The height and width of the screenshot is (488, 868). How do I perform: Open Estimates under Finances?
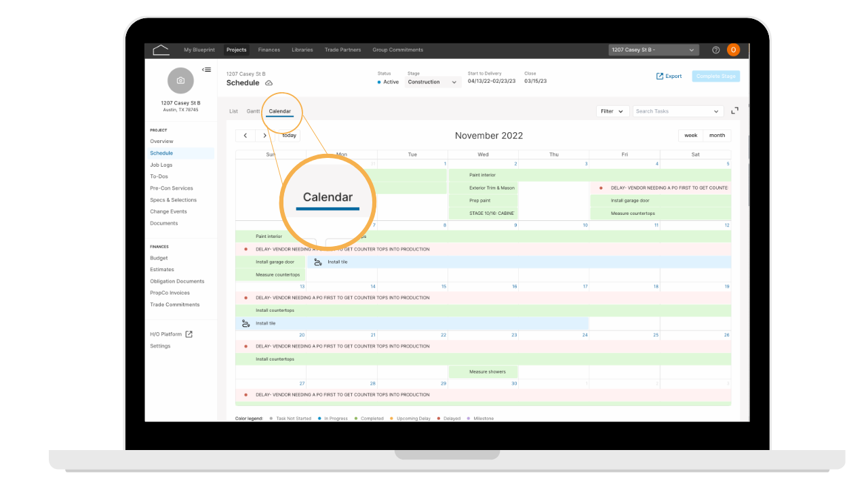[162, 270]
